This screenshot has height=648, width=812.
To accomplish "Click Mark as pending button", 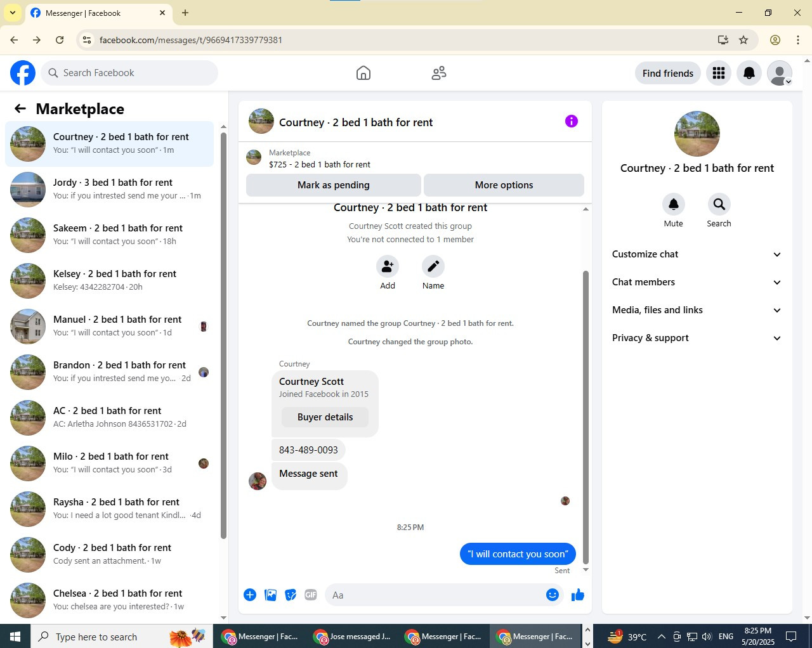I will (x=334, y=185).
